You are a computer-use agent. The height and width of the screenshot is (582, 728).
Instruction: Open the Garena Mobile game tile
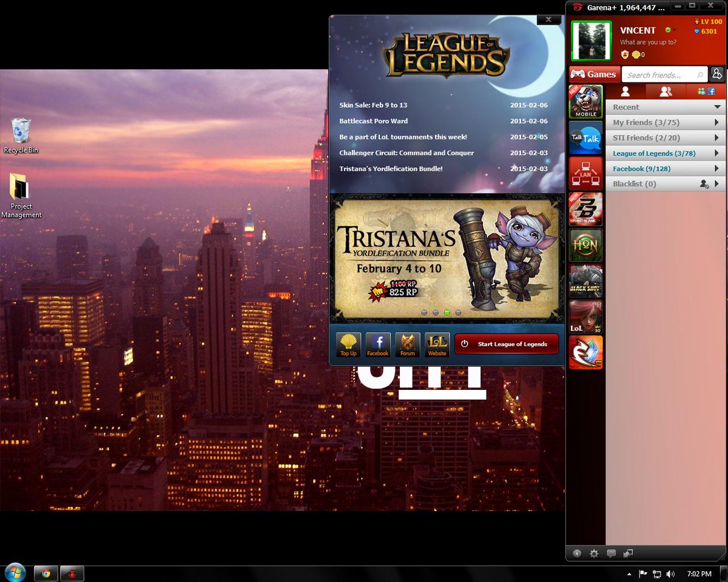[x=585, y=101]
